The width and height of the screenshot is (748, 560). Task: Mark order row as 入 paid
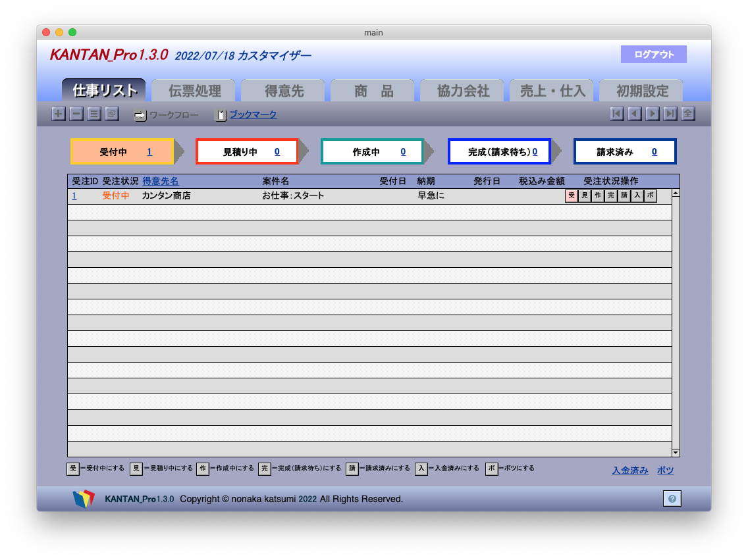pyautogui.click(x=637, y=196)
